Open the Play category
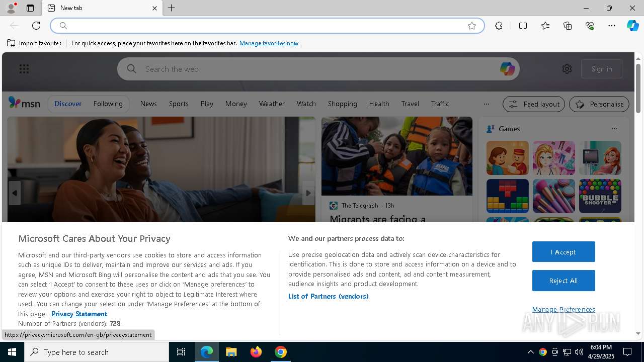Screen dimensions: 644x362 point(207,104)
